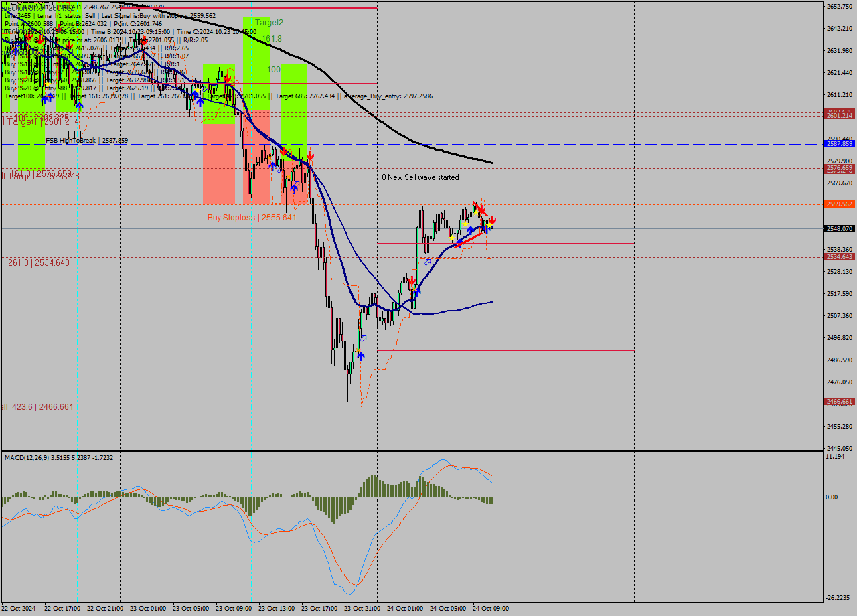Click the red price tag 2576.659
Image resolution: width=857 pixels, height=616 pixels.
840,169
